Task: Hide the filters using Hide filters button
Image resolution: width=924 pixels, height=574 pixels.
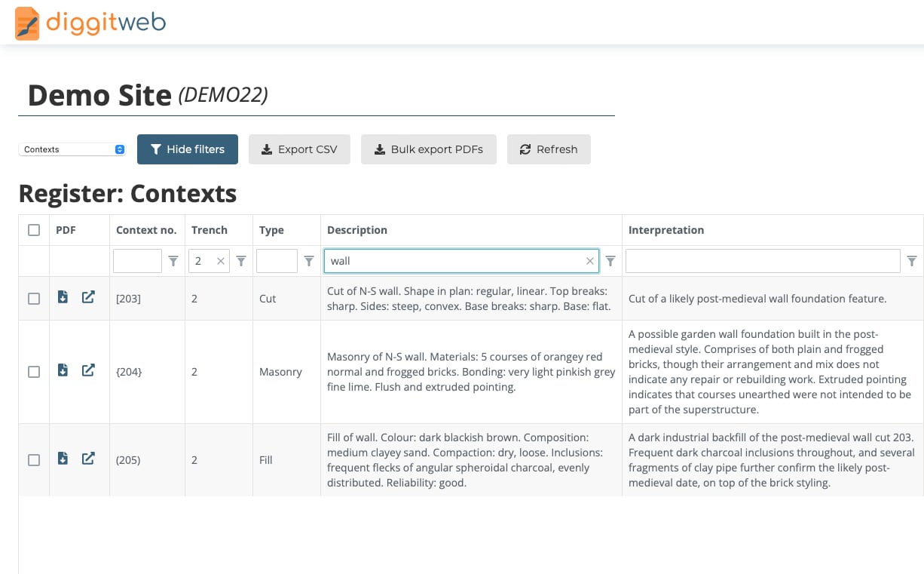Action: [x=187, y=149]
